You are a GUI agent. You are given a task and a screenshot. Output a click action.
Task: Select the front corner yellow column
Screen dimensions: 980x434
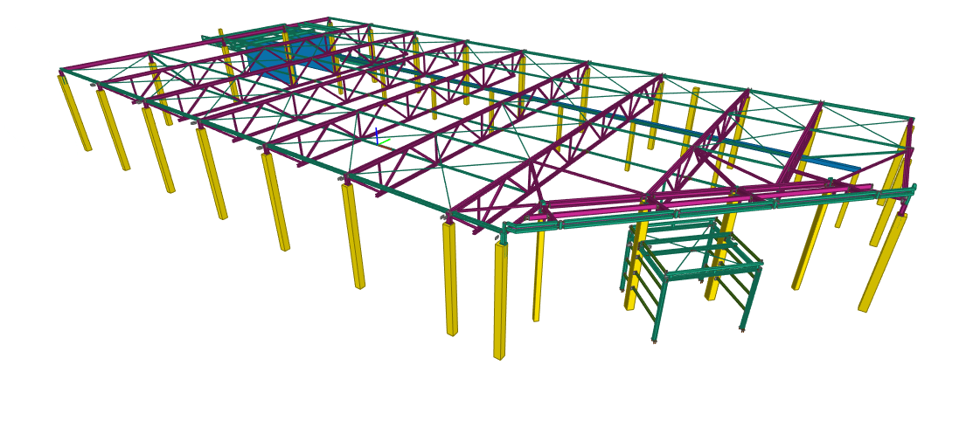(x=500, y=300)
